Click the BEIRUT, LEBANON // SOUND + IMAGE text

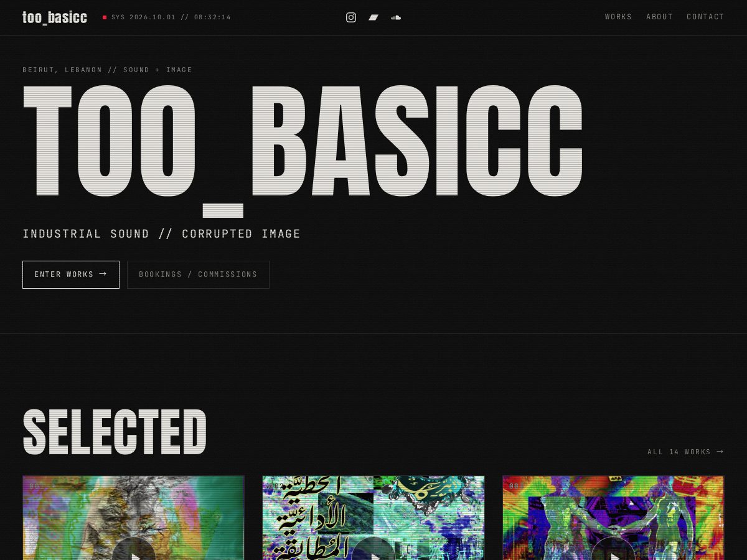point(107,70)
